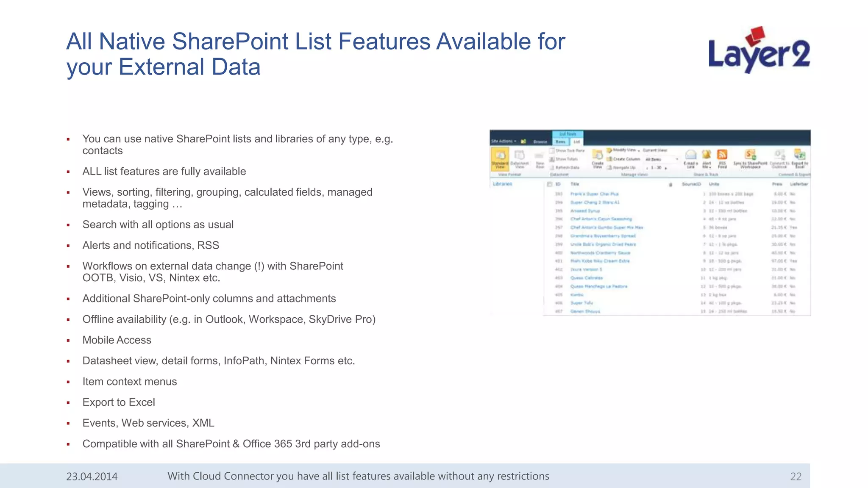Open the Site Actions dropdown
This screenshot has width=868, height=488.
tap(504, 141)
